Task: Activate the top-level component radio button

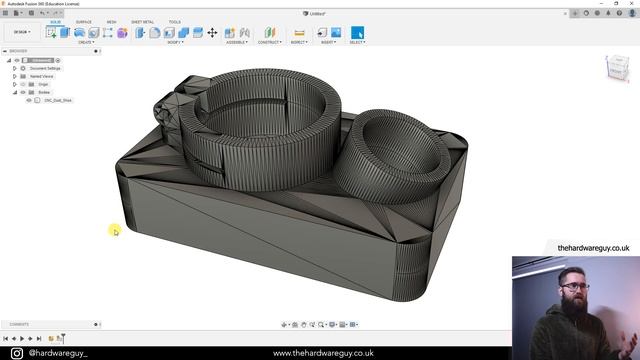Action: click(x=58, y=60)
